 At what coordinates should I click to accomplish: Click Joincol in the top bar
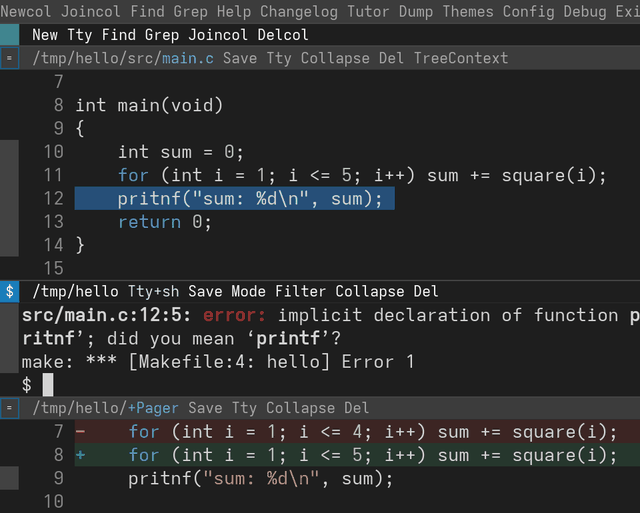91,11
